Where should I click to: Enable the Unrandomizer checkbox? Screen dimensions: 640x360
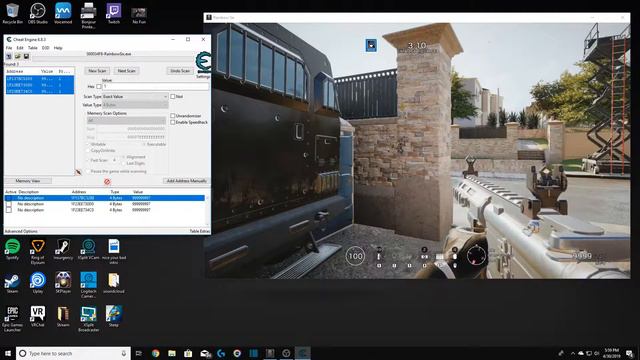(173, 116)
